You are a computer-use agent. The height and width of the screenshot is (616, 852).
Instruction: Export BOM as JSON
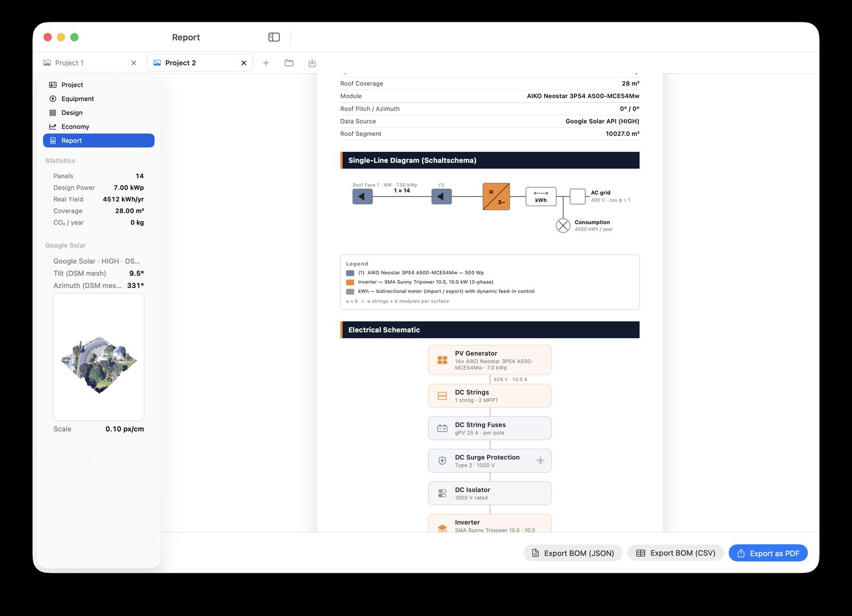click(x=573, y=553)
